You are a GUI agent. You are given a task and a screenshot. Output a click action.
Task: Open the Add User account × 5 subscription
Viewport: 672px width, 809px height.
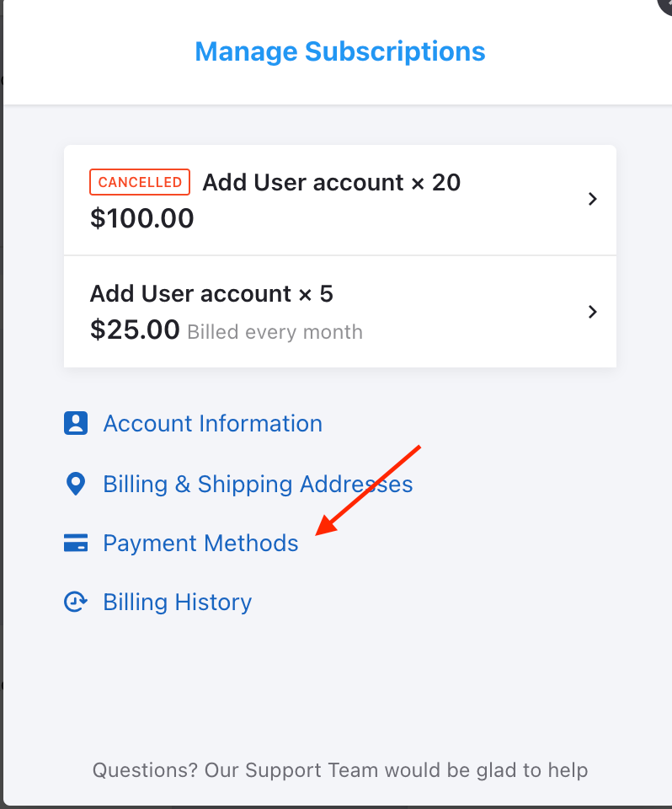point(340,312)
